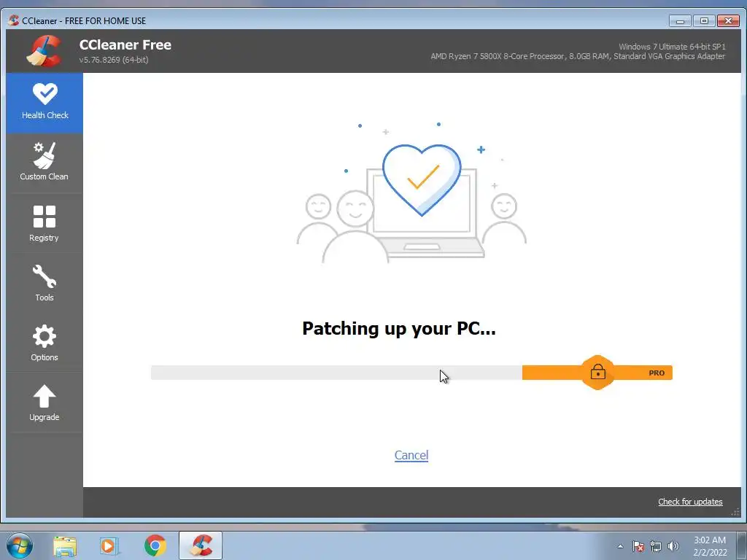Click the Windows 7 Ultimate system info text
The width and height of the screenshot is (747, 560).
pyautogui.click(x=672, y=47)
